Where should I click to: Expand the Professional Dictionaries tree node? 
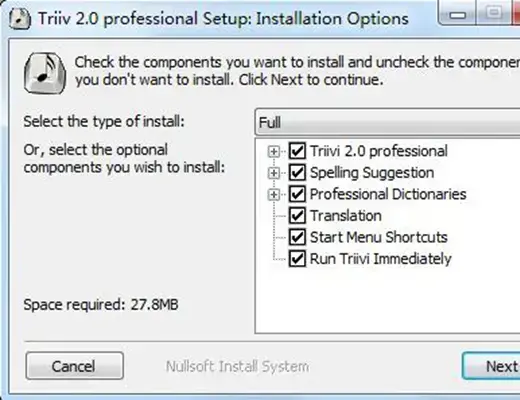coord(274,195)
